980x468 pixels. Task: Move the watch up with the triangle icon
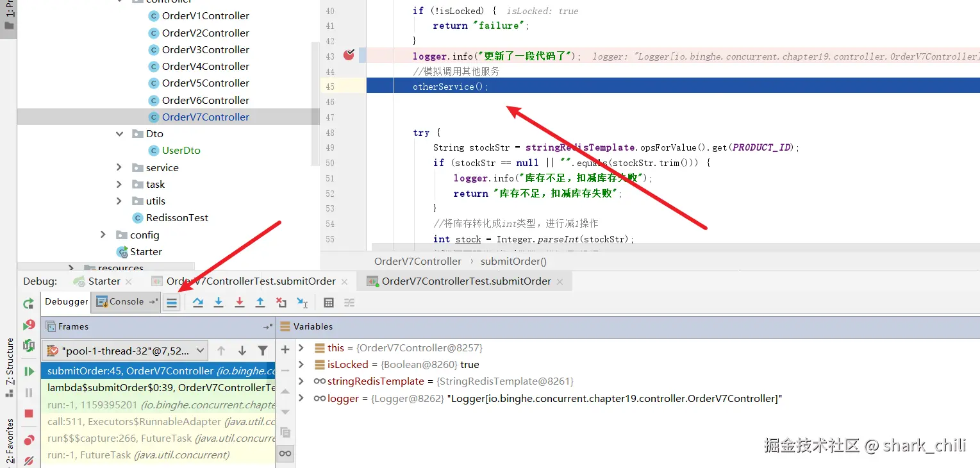click(x=285, y=391)
